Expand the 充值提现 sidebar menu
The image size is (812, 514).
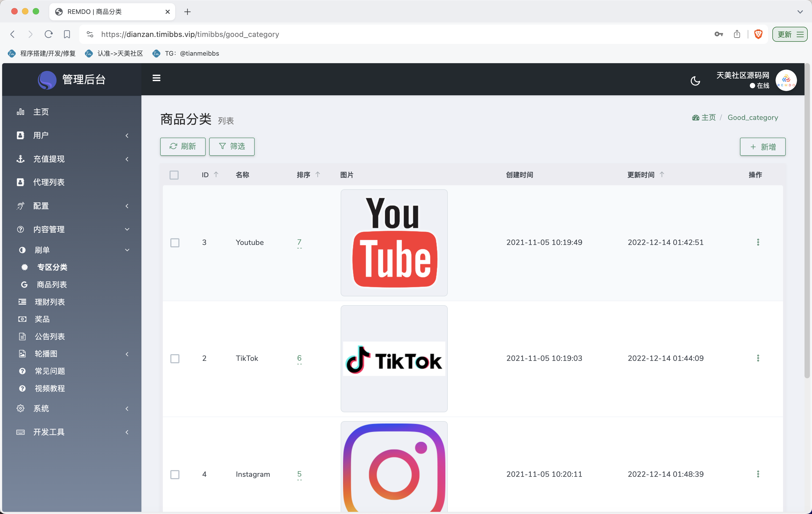(x=72, y=159)
